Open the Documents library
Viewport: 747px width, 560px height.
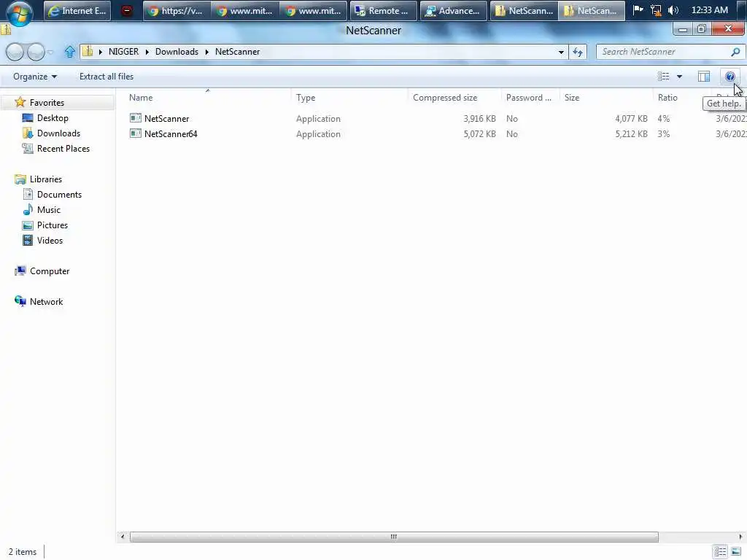59,194
